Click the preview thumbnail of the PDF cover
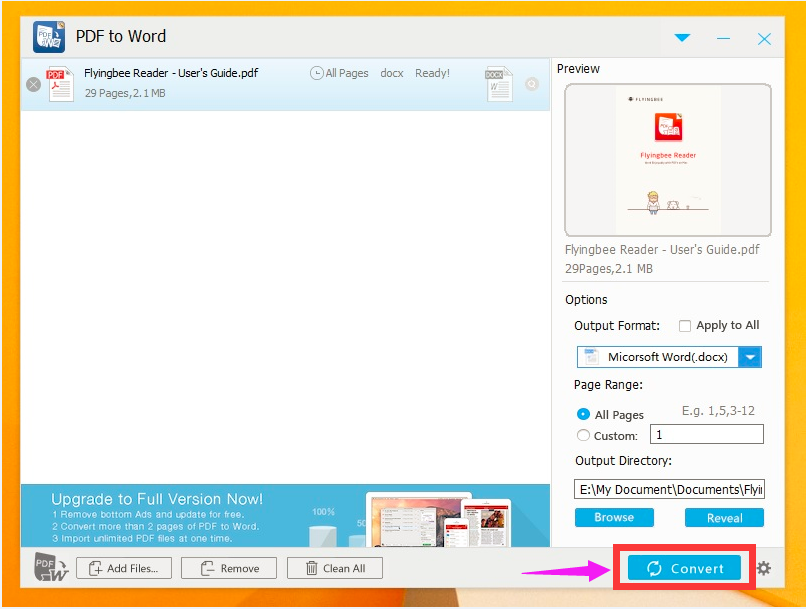Image resolution: width=806 pixels, height=609 pixels. coord(668,160)
